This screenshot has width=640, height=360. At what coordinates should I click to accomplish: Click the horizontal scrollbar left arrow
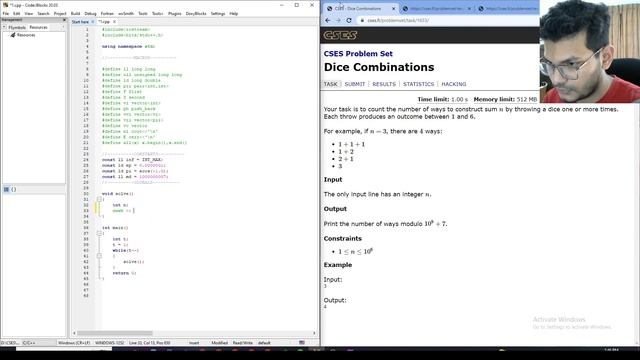pos(74,333)
